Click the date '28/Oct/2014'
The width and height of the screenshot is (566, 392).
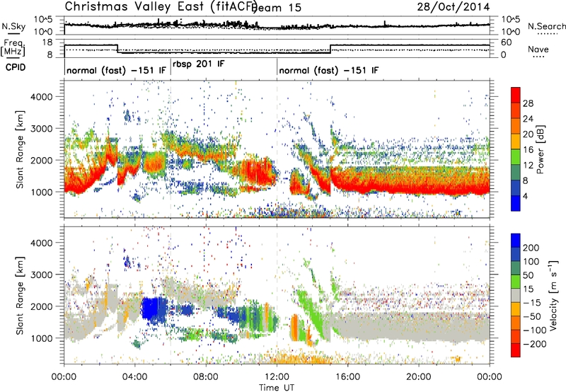point(454,7)
